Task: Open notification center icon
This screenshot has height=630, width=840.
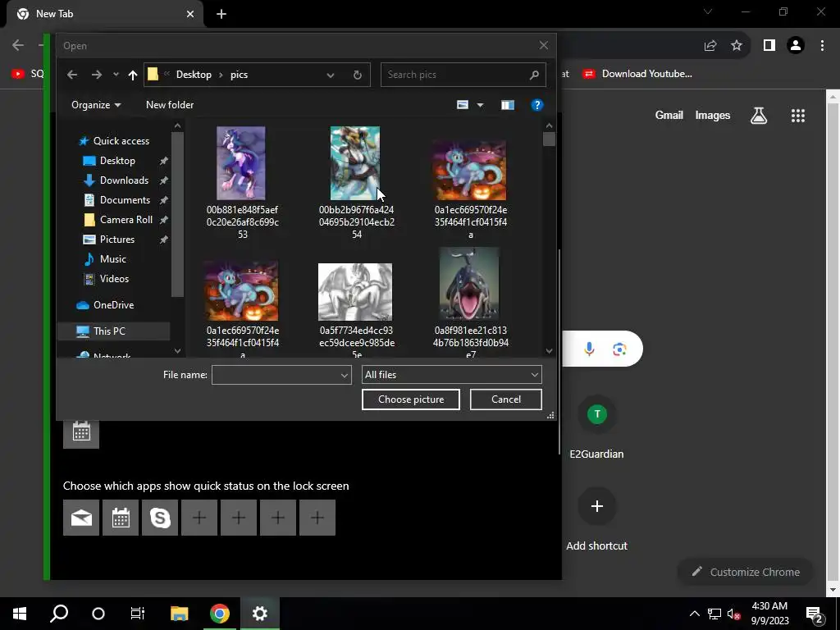Action: 815,614
